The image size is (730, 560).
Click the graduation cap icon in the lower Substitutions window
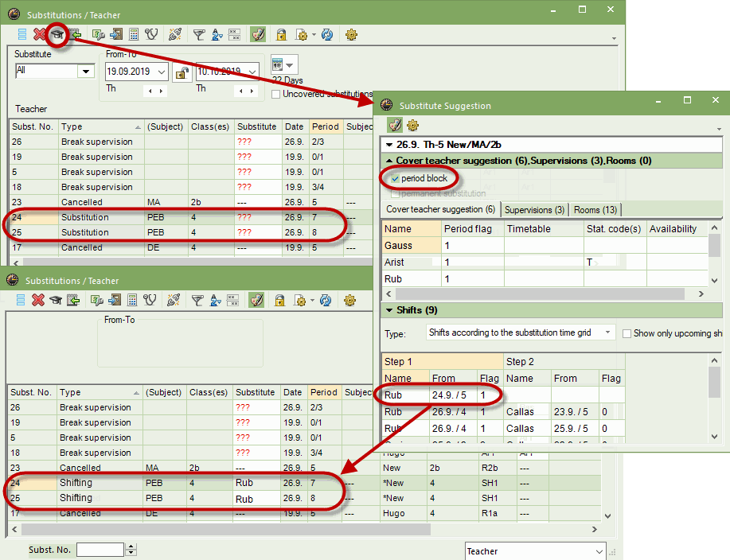pos(56,301)
